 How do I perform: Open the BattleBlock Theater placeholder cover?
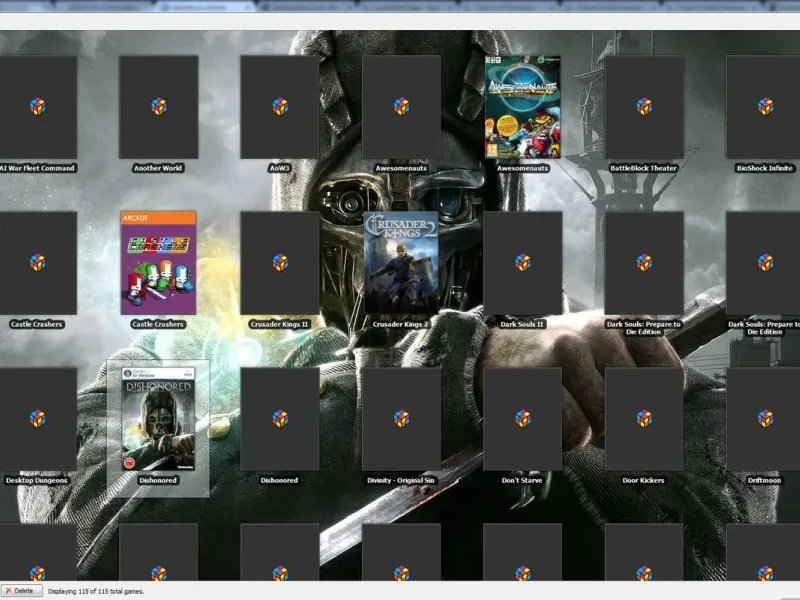(644, 107)
